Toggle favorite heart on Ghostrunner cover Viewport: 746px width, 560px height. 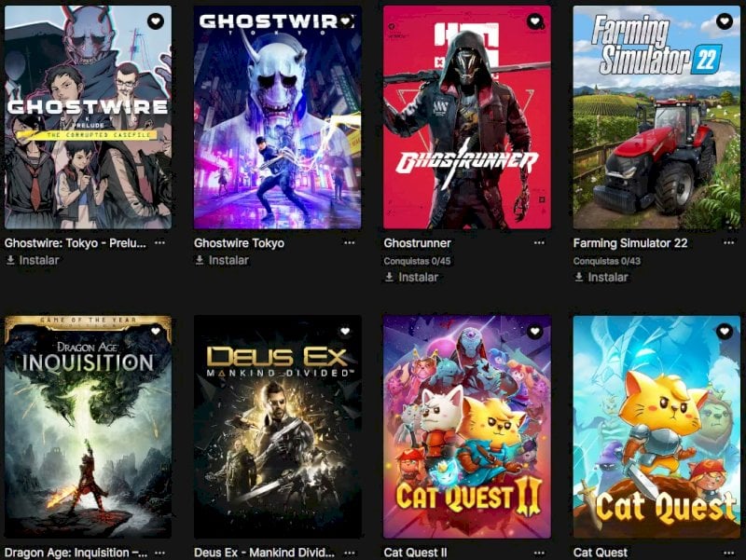(534, 20)
